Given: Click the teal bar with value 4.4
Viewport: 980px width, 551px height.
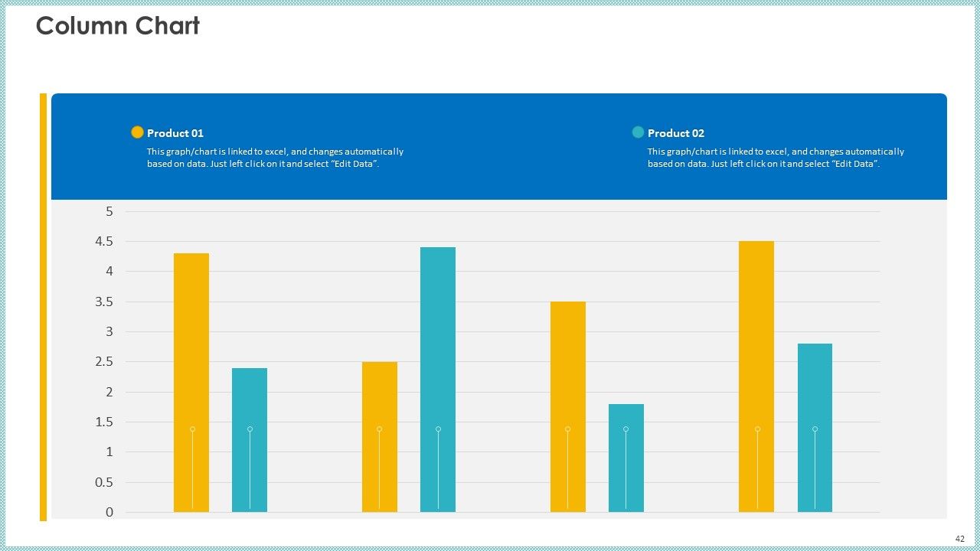Looking at the screenshot, I should pos(438,380).
